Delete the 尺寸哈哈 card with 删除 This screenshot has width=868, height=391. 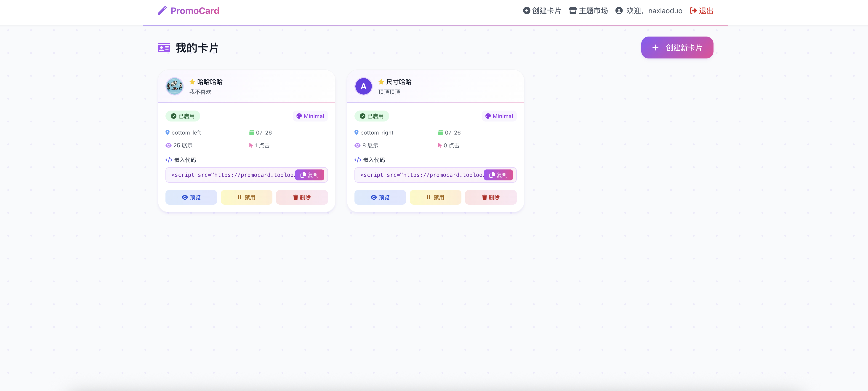tap(491, 197)
